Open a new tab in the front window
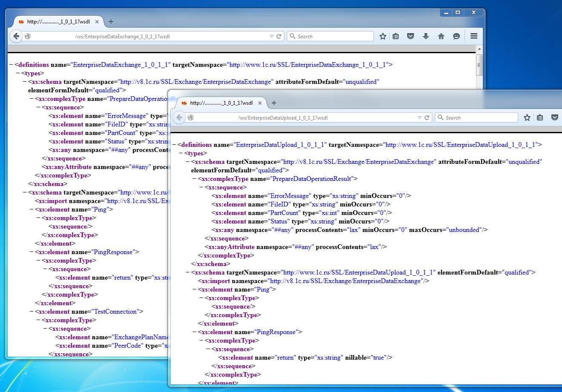 (x=274, y=103)
